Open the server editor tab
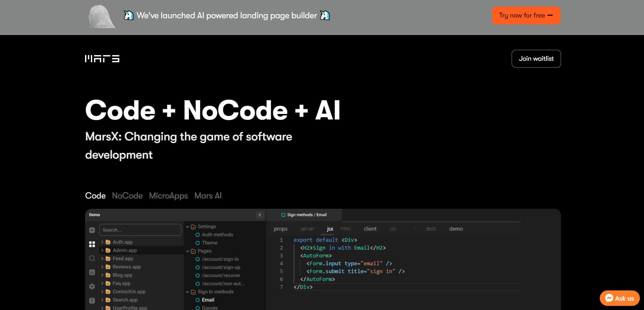Image resolution: width=644 pixels, height=310 pixels. [x=307, y=229]
